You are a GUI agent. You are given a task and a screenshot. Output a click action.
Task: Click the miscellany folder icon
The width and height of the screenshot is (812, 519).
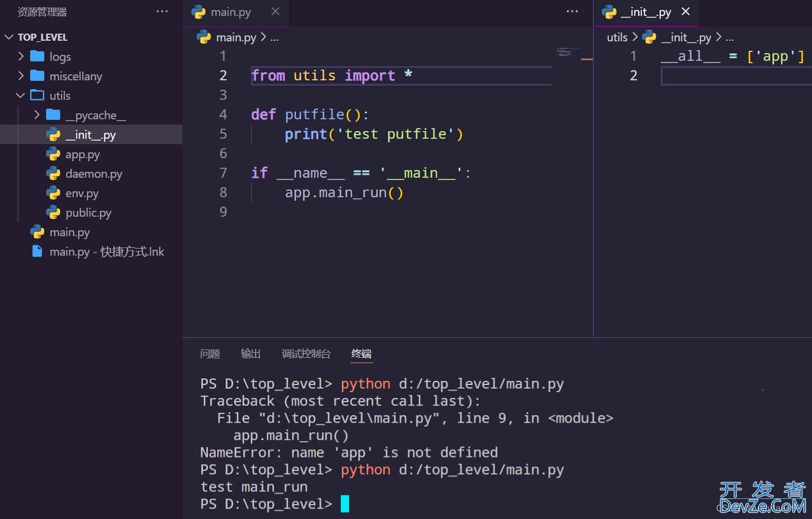[x=37, y=76]
